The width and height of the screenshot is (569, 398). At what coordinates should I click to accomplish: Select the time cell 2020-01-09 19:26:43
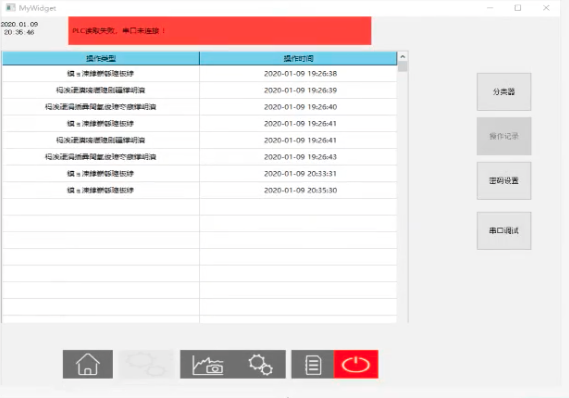pos(298,157)
